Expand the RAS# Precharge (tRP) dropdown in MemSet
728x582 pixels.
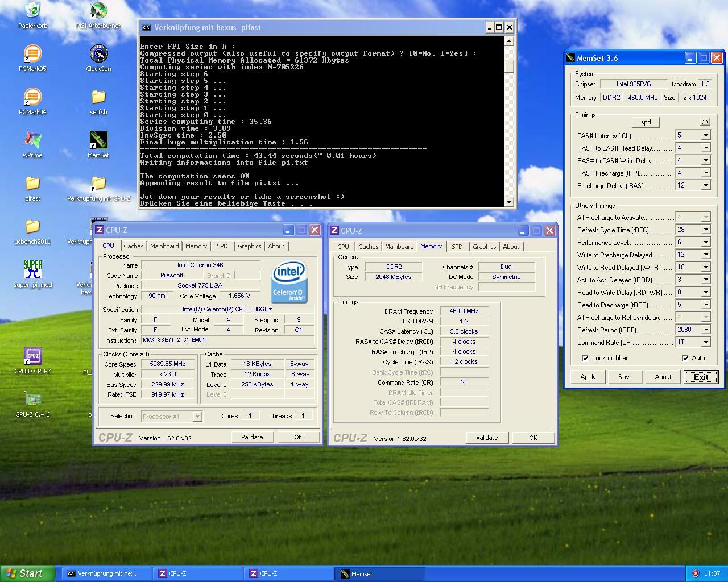(x=706, y=173)
